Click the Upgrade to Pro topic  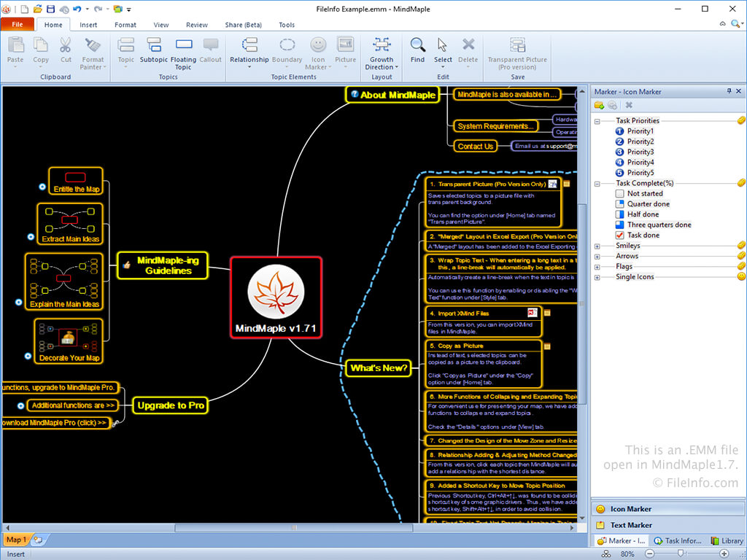[x=171, y=405]
